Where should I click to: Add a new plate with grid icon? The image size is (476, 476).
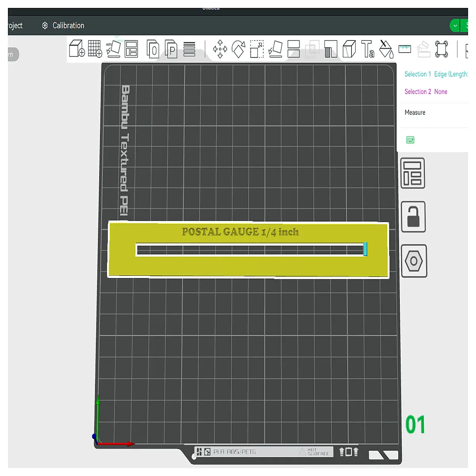click(95, 49)
